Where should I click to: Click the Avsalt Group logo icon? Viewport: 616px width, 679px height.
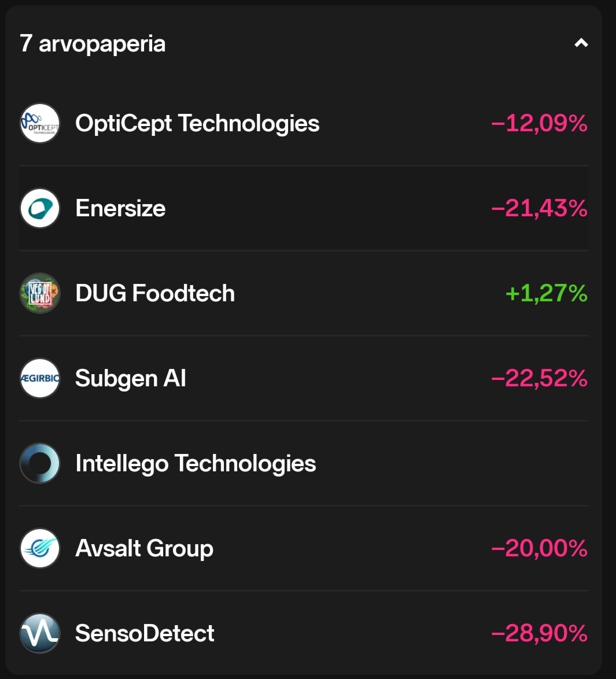(40, 548)
